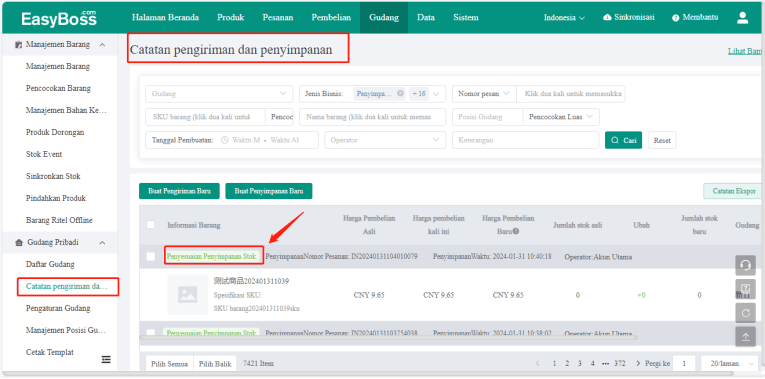Open the Indonesia region dropdown
This screenshot has width=765, height=379.
pyautogui.click(x=564, y=18)
